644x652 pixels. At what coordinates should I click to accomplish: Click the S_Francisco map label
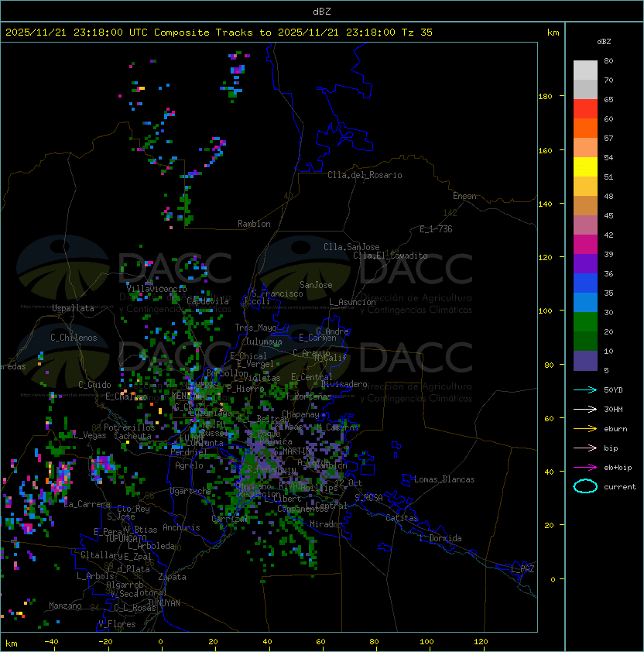coord(277,293)
